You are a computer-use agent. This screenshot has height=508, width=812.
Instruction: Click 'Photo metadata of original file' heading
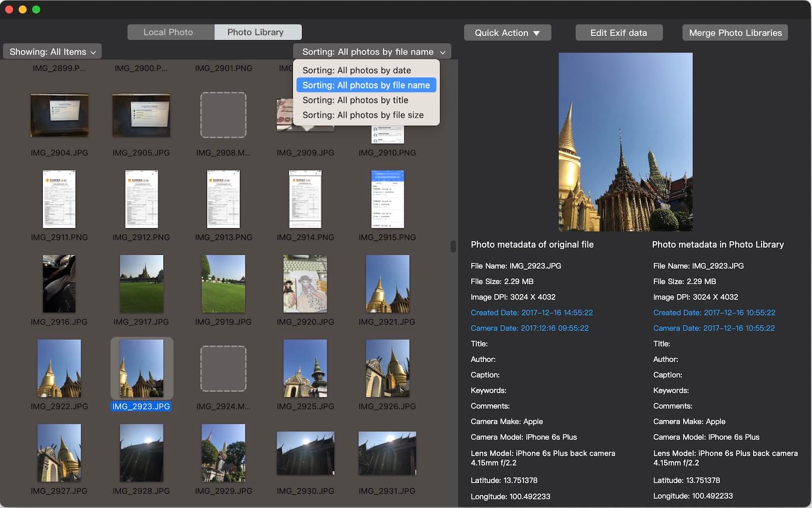point(532,245)
